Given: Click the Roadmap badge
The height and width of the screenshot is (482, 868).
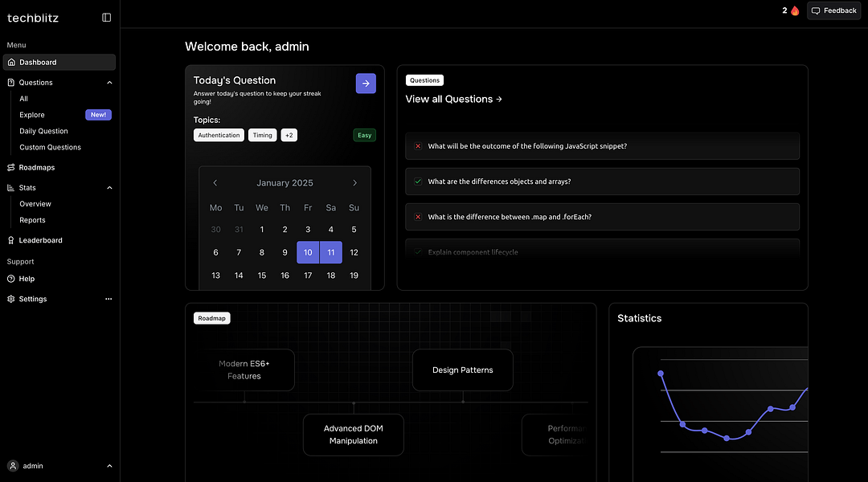Looking at the screenshot, I should pyautogui.click(x=211, y=318).
